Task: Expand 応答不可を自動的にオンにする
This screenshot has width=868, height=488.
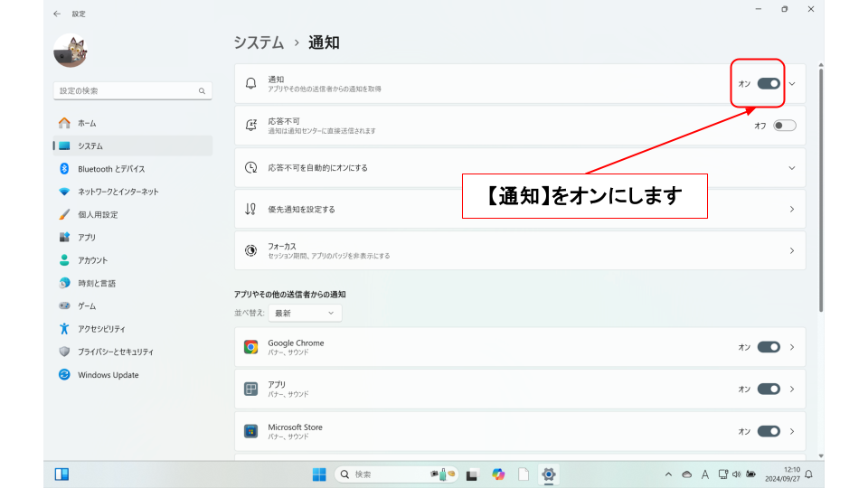Action: click(791, 168)
